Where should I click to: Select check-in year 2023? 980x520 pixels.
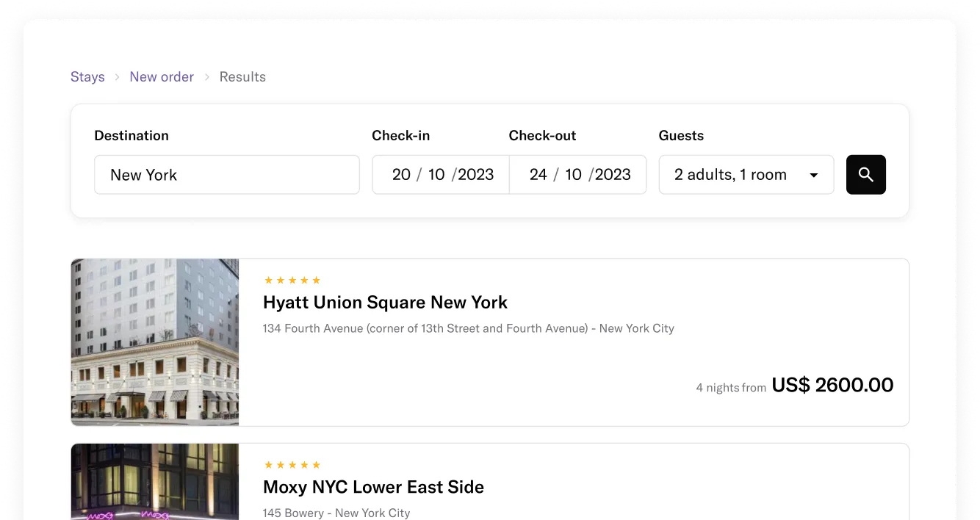click(475, 175)
